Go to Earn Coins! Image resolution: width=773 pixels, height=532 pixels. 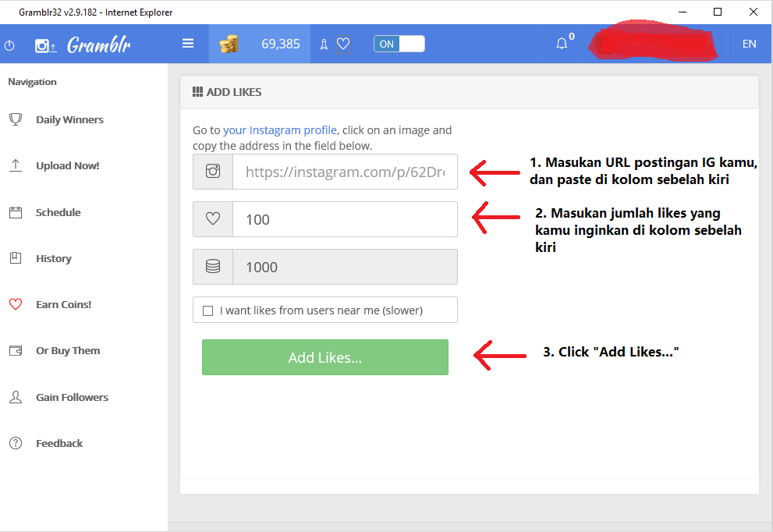64,305
